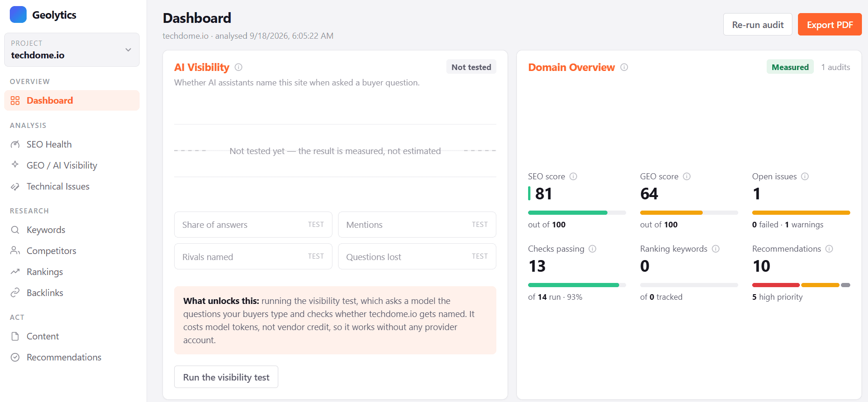The width and height of the screenshot is (868, 402).
Task: Click the Re-run audit button
Action: tap(758, 24)
